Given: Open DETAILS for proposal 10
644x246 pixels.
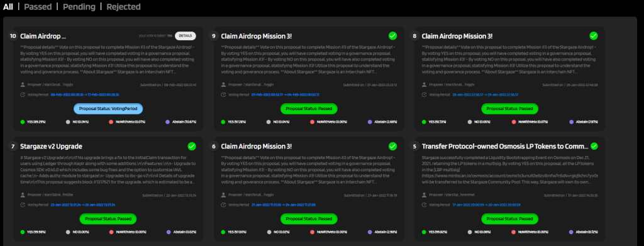Looking at the screenshot, I should coord(186,36).
